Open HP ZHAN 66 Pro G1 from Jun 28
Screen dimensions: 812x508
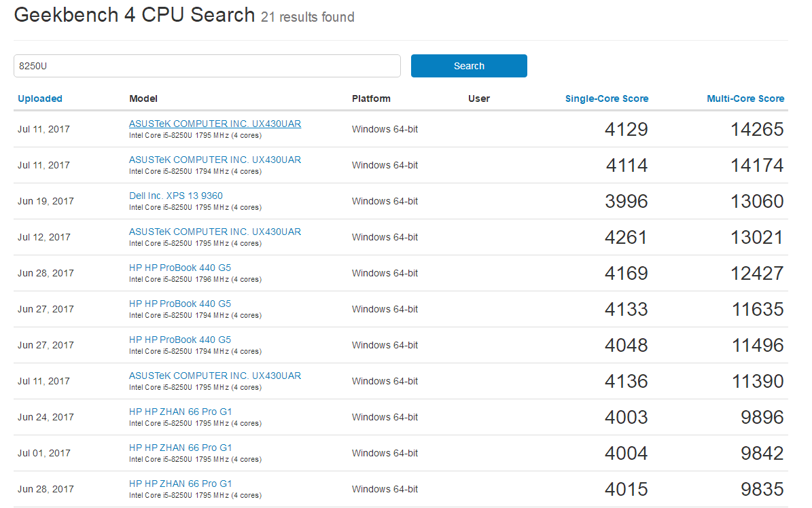coord(180,484)
